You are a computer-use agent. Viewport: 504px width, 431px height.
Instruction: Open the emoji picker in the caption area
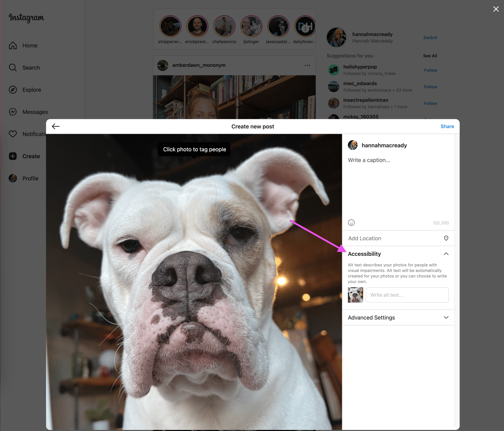tap(351, 223)
